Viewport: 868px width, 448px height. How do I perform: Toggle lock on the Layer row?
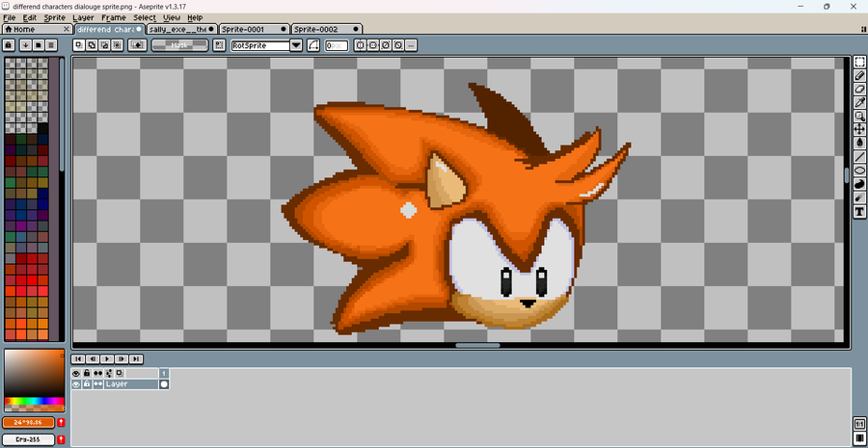[87, 383]
